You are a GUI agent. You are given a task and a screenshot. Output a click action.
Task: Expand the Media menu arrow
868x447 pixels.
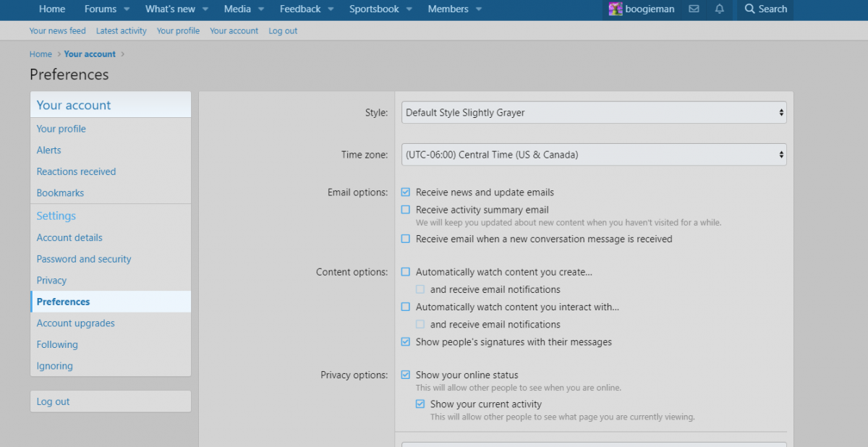click(262, 9)
